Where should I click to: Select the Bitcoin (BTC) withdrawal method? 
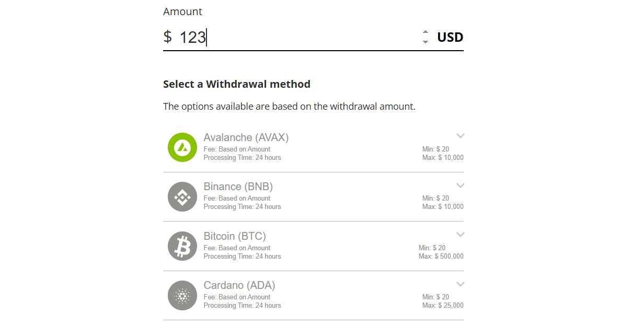tap(314, 246)
